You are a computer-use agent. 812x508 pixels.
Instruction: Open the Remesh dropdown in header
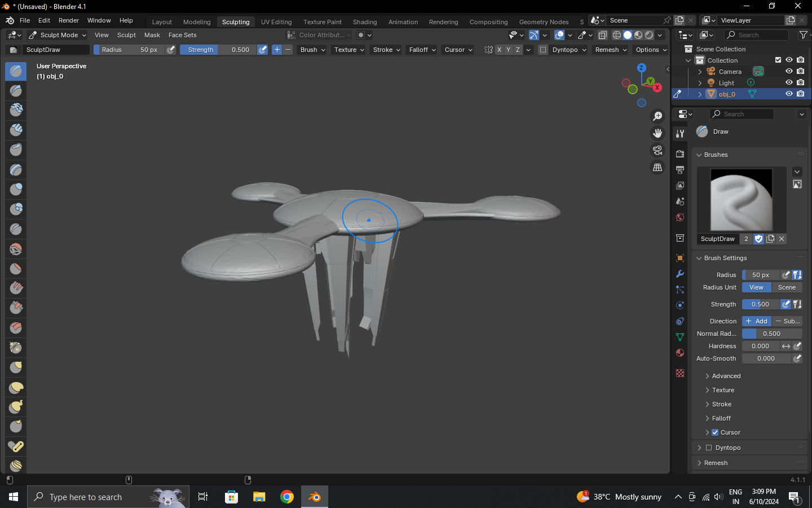611,50
